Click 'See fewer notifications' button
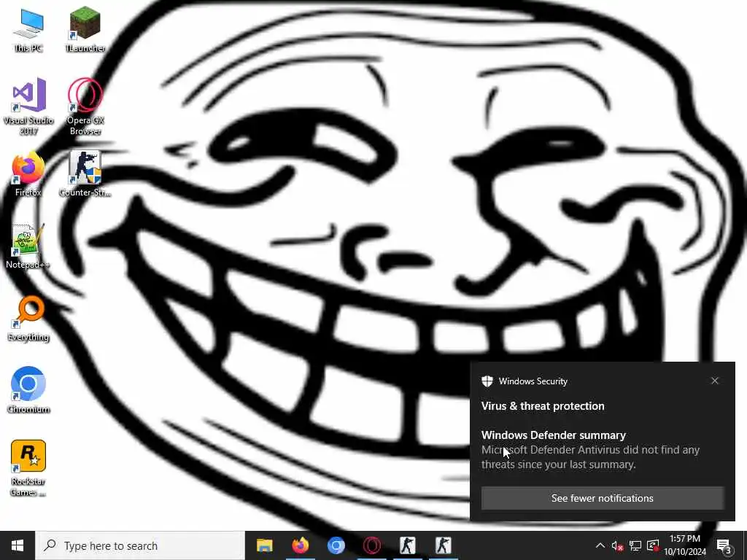 click(x=602, y=498)
